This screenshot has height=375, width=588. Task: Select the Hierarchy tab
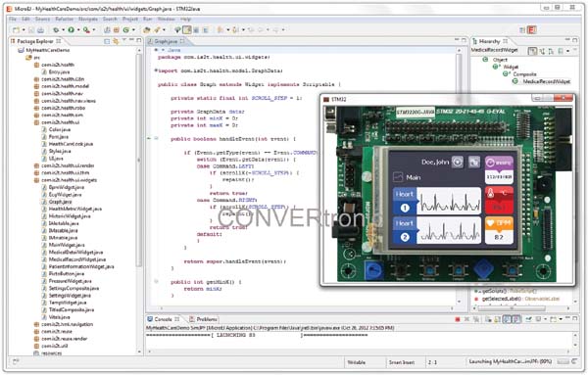(489, 41)
